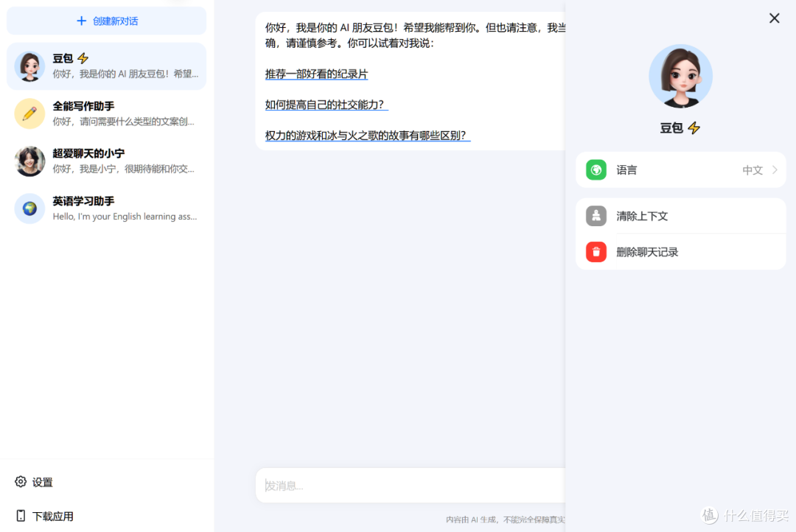Click the plus icon for new conversation

pyautogui.click(x=81, y=21)
